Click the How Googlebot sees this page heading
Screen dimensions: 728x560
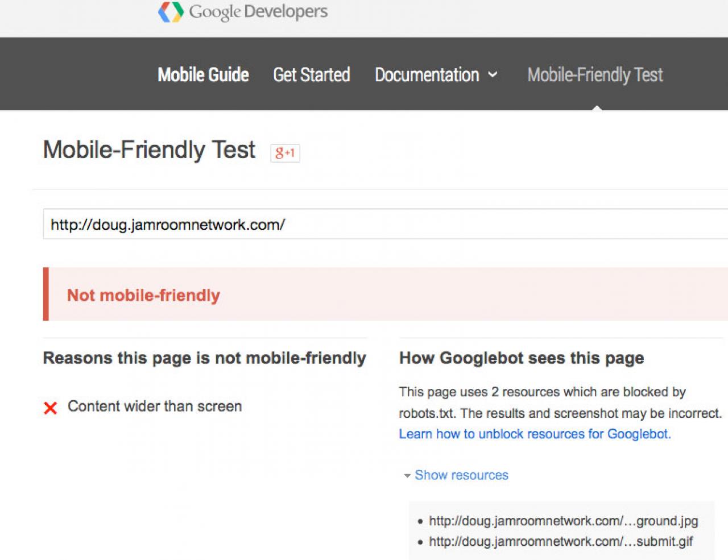521,358
